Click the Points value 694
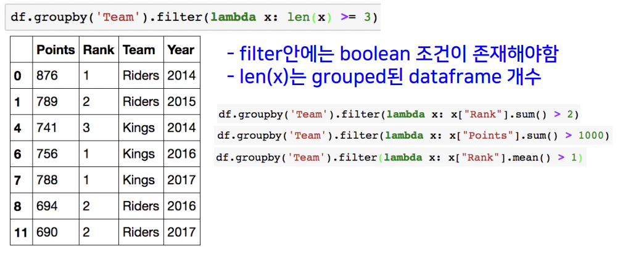The width and height of the screenshot is (644, 254). tap(47, 206)
